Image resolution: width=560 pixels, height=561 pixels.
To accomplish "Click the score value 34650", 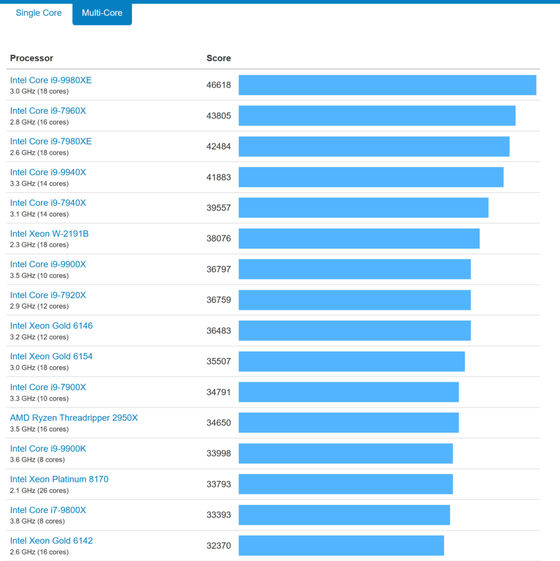I will click(219, 423).
